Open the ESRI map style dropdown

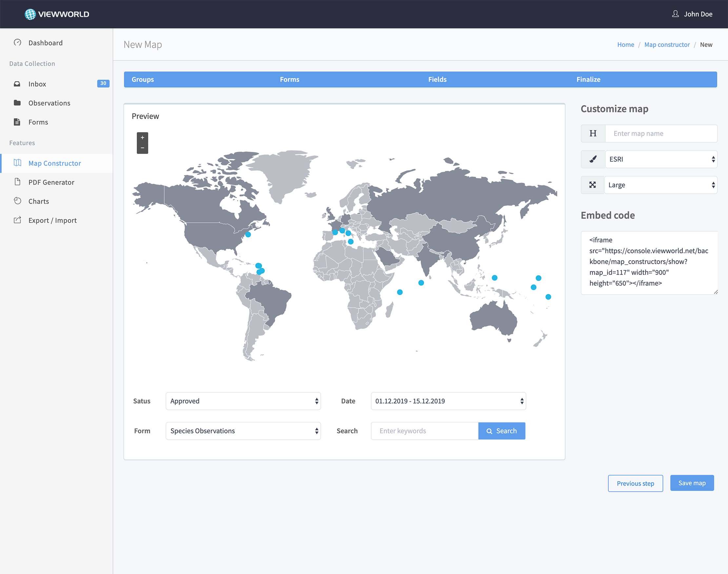point(661,159)
